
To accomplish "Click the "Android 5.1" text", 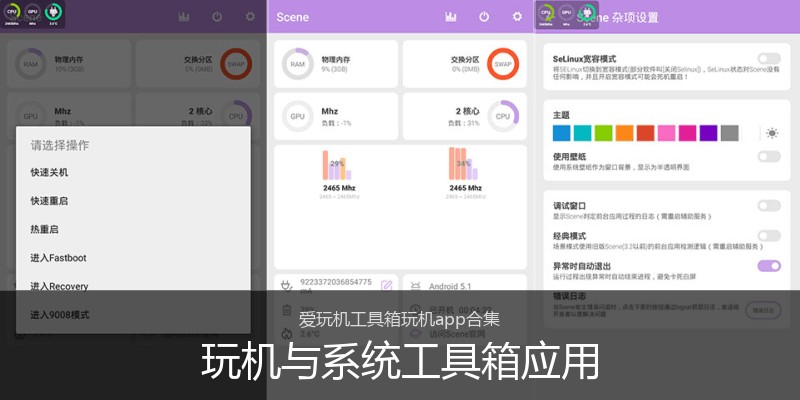I will coord(450,287).
